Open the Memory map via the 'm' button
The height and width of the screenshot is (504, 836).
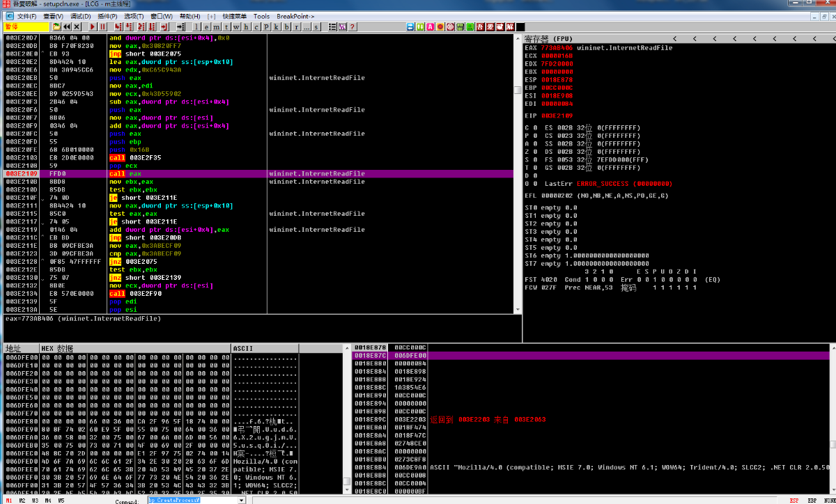point(217,26)
